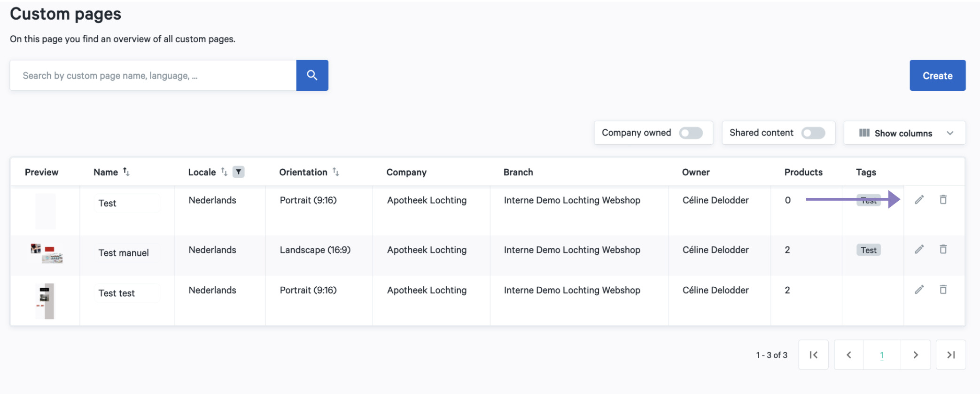Click the name cell 'Test manuel'
980x394 pixels.
pyautogui.click(x=124, y=253)
